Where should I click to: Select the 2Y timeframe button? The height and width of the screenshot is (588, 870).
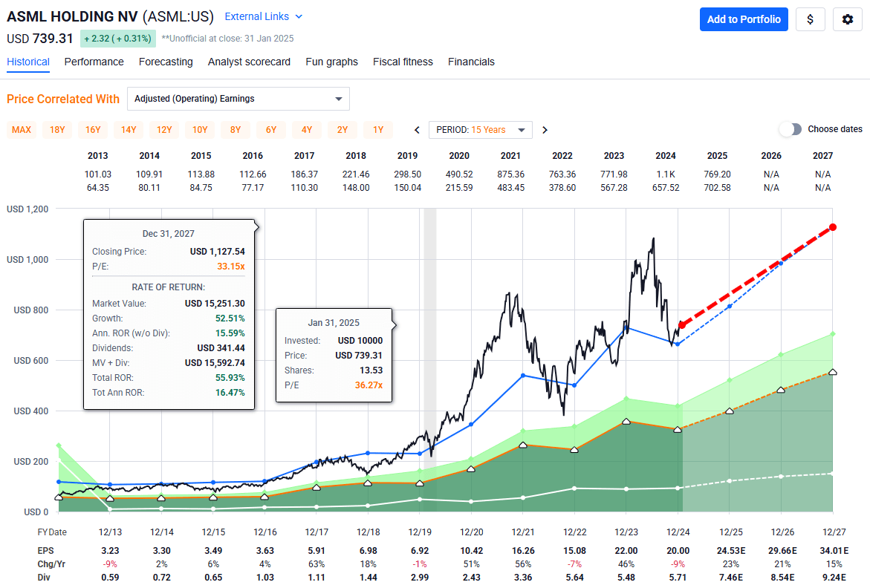(x=342, y=129)
